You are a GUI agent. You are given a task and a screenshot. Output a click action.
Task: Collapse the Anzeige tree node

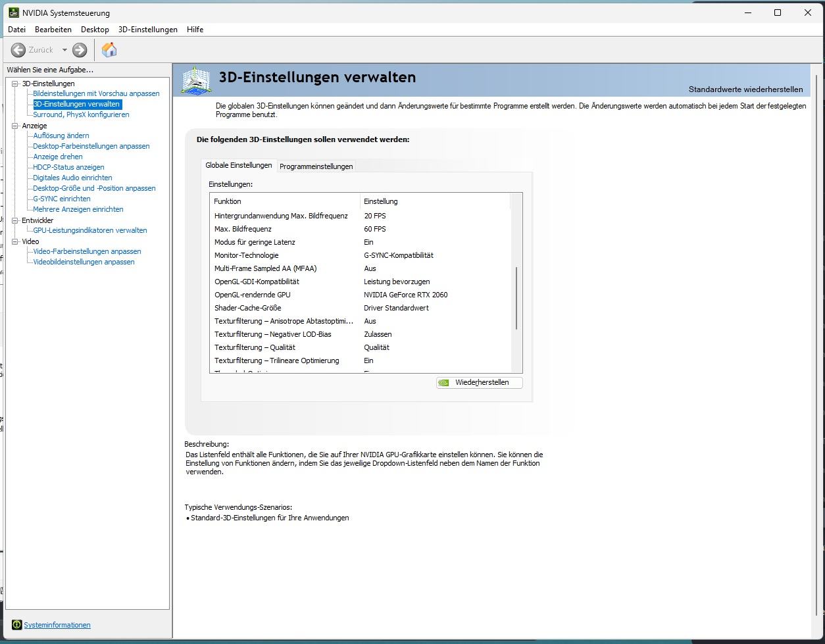pos(15,126)
